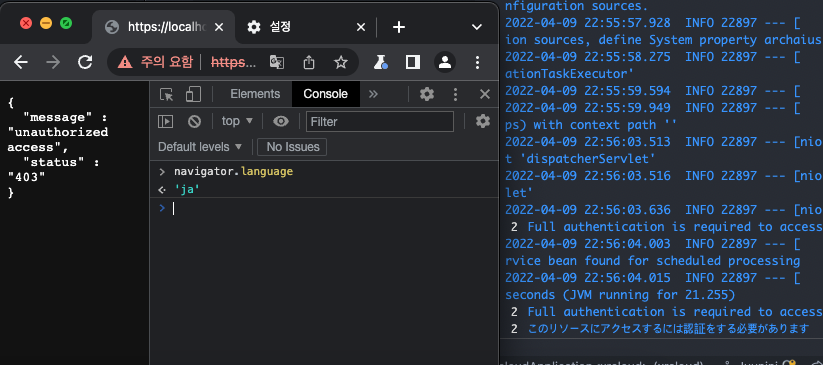Image resolution: width=823 pixels, height=365 pixels.
Task: Click the Japanese authentication log message
Action: click(x=668, y=329)
